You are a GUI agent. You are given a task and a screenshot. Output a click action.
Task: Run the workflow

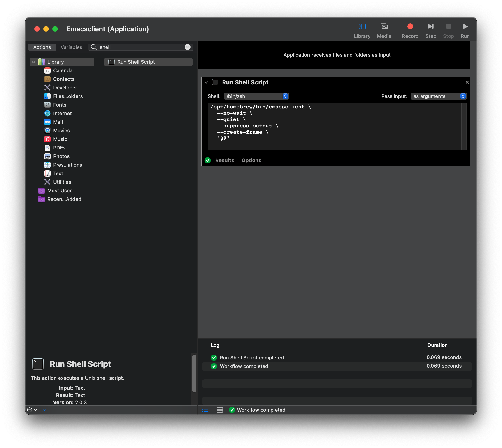click(465, 31)
